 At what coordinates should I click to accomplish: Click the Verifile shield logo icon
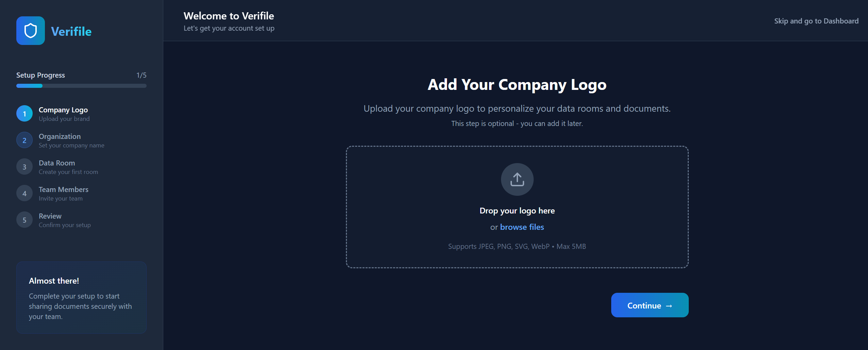pyautogui.click(x=31, y=31)
